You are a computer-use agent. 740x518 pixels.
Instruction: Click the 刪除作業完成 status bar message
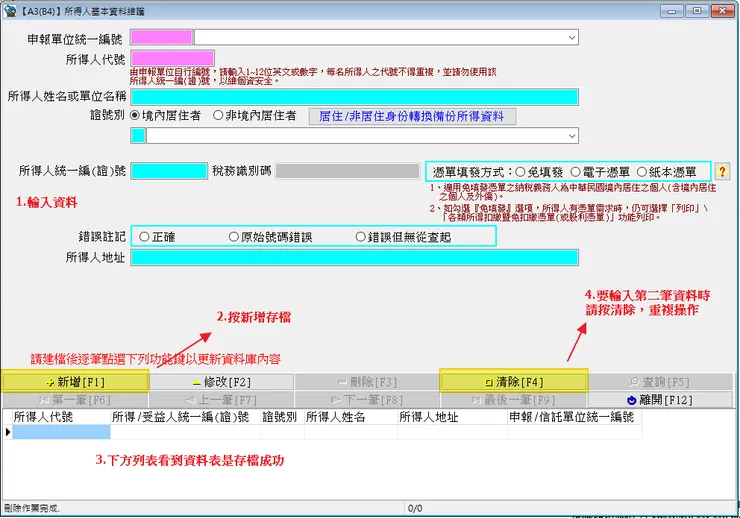click(x=32, y=509)
